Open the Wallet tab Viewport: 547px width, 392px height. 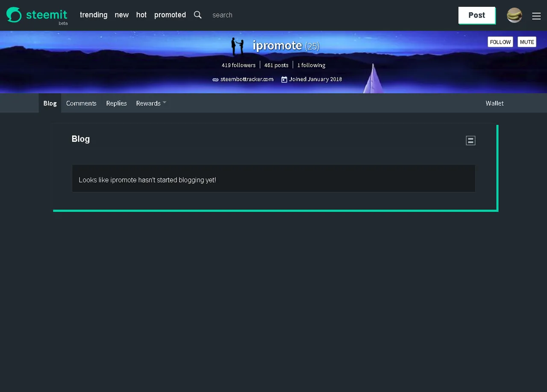[x=494, y=103]
